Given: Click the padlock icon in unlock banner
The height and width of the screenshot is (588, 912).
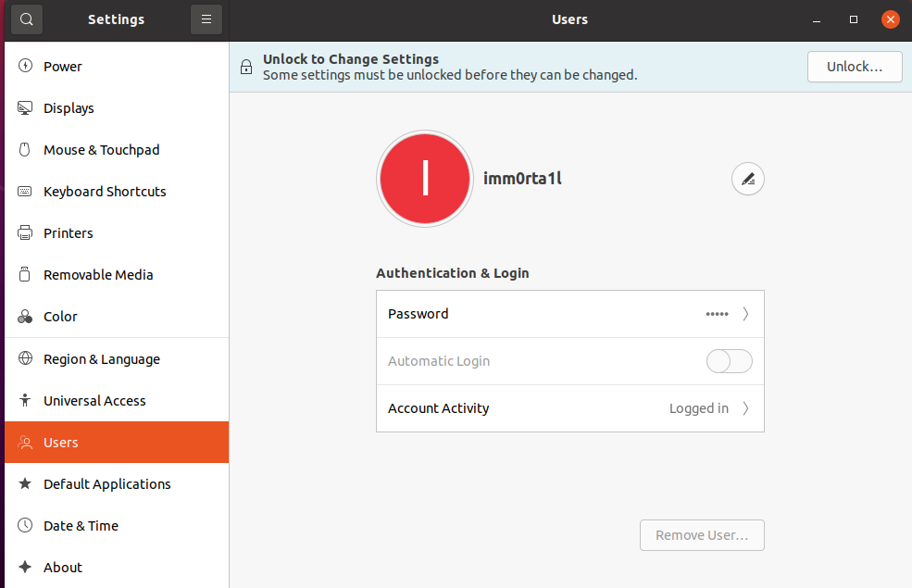Looking at the screenshot, I should point(246,67).
